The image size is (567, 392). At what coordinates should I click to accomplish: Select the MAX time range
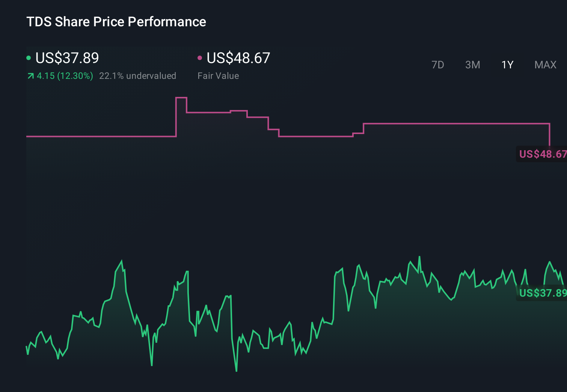(545, 65)
